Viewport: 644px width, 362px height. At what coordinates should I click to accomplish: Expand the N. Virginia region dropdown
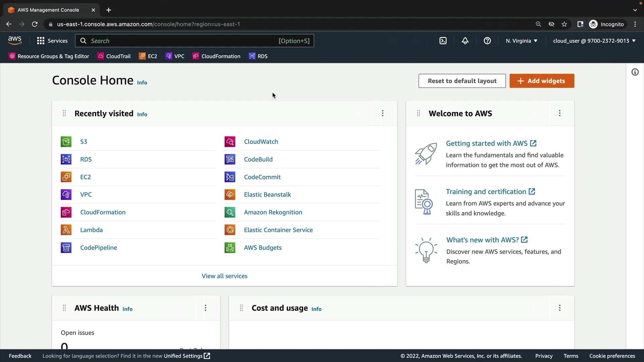(x=522, y=41)
